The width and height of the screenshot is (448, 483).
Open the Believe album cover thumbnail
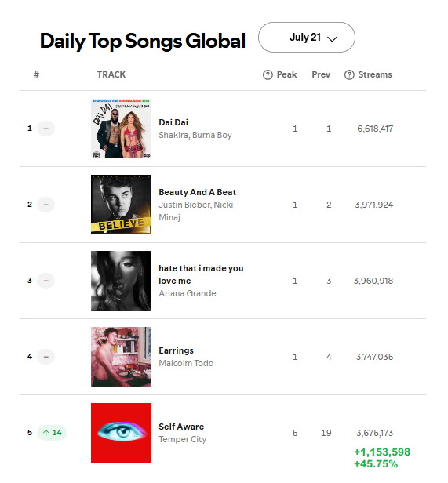[121, 205]
